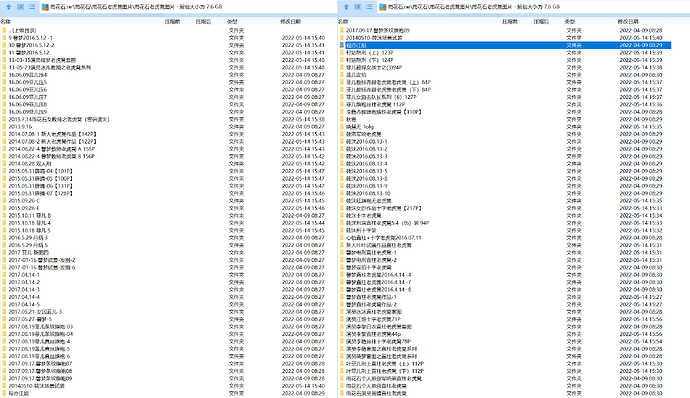Sort right window by 压缩前 column
The image size is (690, 398).
[x=510, y=22]
